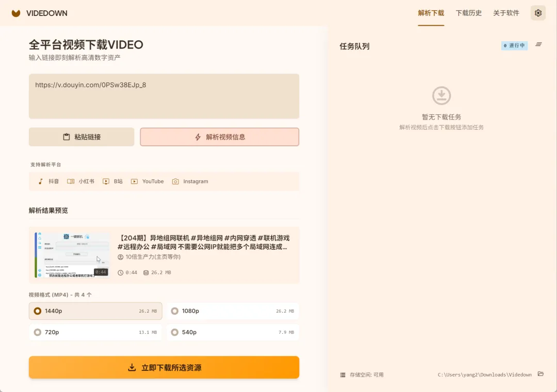The width and height of the screenshot is (557, 392).
Task: Click the 7.9 MB size of 540p
Action: click(x=286, y=332)
